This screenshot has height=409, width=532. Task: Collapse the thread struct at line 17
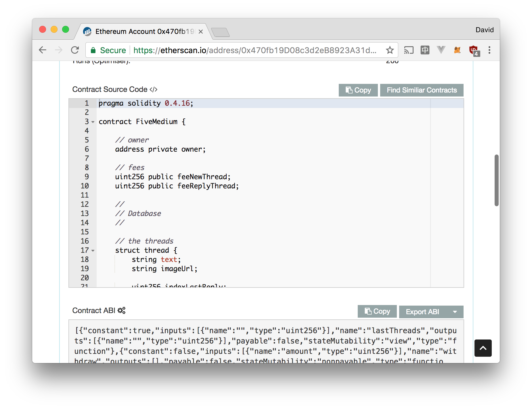pyautogui.click(x=93, y=251)
